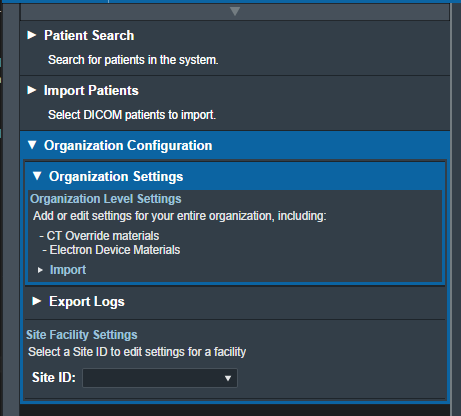Click '- Electron Device Materials' text
461x416 pixels.
coord(111,250)
